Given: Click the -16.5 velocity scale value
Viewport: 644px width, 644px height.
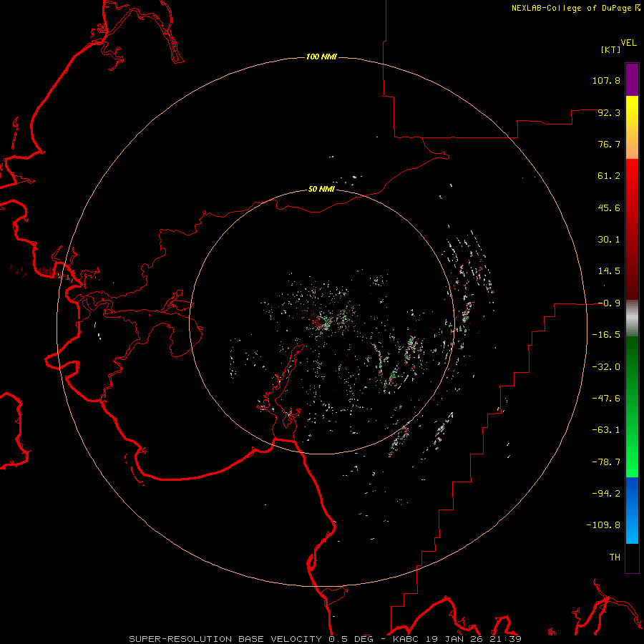Looking at the screenshot, I should pyautogui.click(x=606, y=335).
